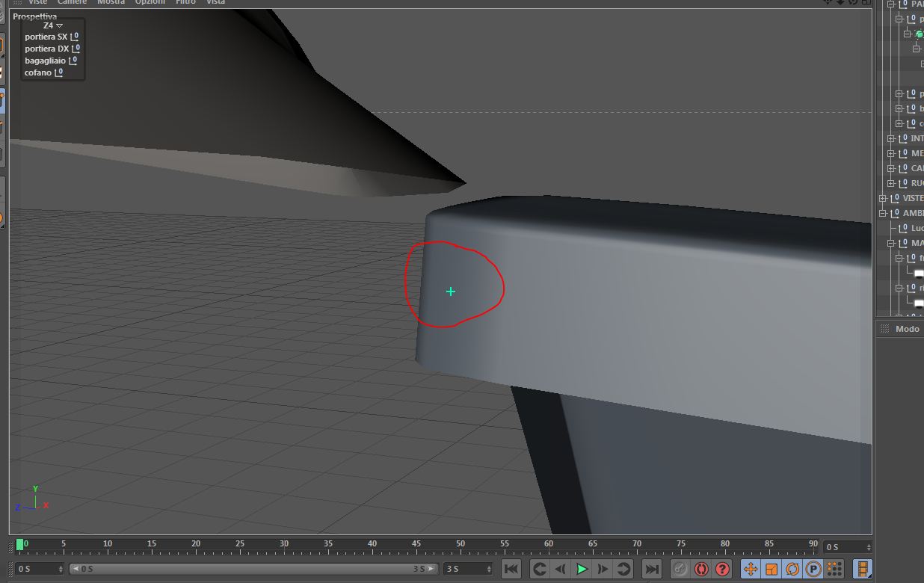
Task: Open the film strip playback options
Action: (x=862, y=569)
